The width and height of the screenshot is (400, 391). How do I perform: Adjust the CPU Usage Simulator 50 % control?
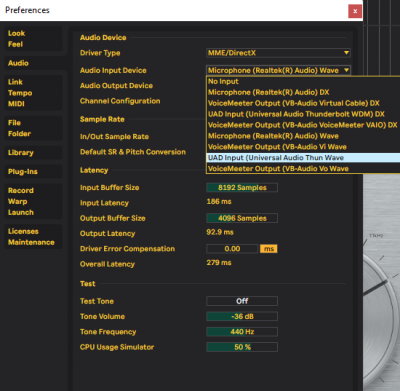(242, 347)
